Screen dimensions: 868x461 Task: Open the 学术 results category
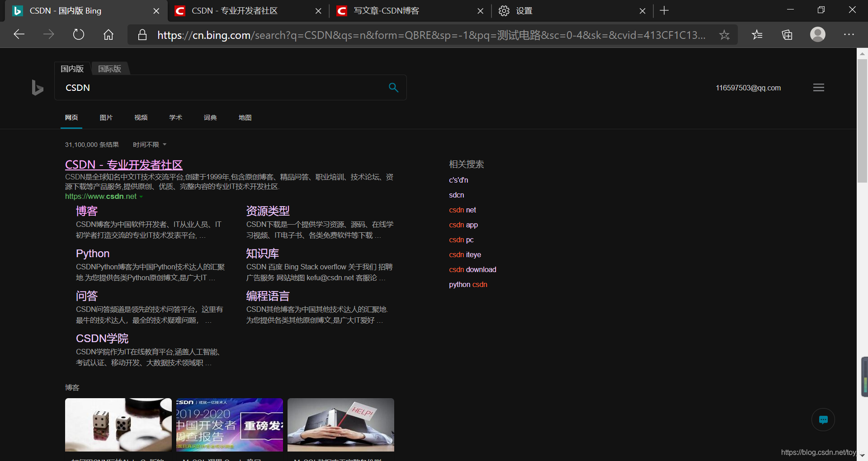[176, 118]
